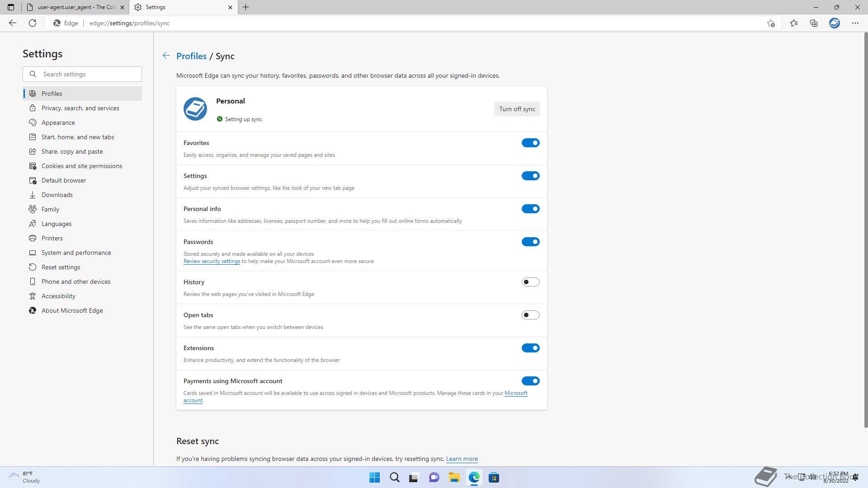868x488 pixels.
Task: Click Microsoft Edge taskbar icon
Action: click(474, 478)
